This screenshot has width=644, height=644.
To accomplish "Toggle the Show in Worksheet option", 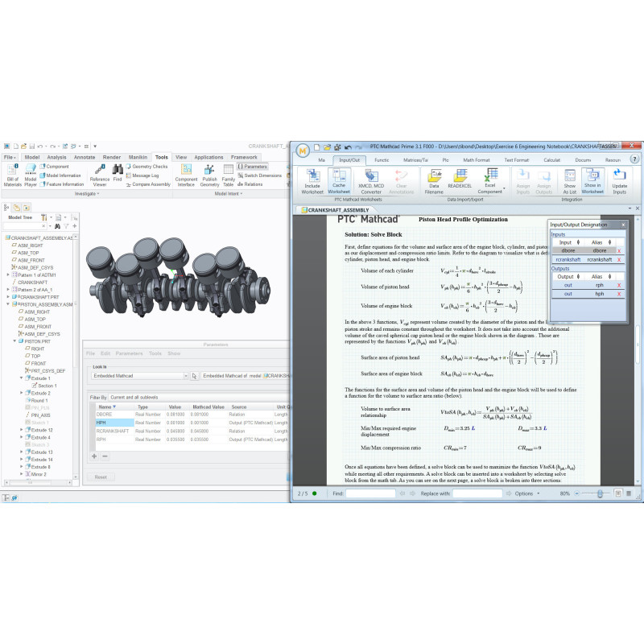I will [592, 181].
